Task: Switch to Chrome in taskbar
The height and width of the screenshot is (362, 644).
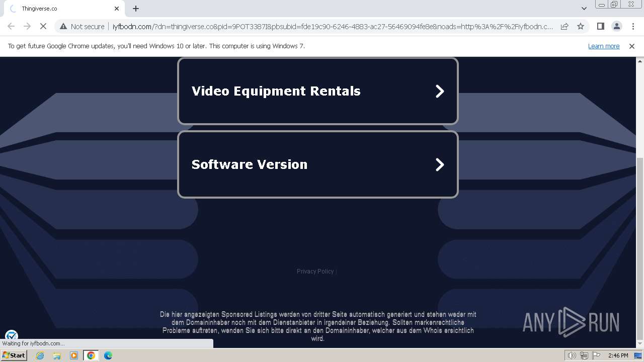Action: click(91, 355)
